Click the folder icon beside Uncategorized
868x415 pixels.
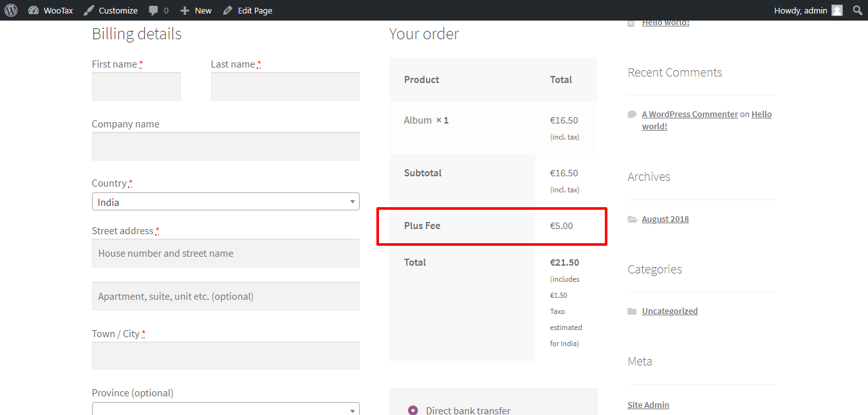click(632, 311)
